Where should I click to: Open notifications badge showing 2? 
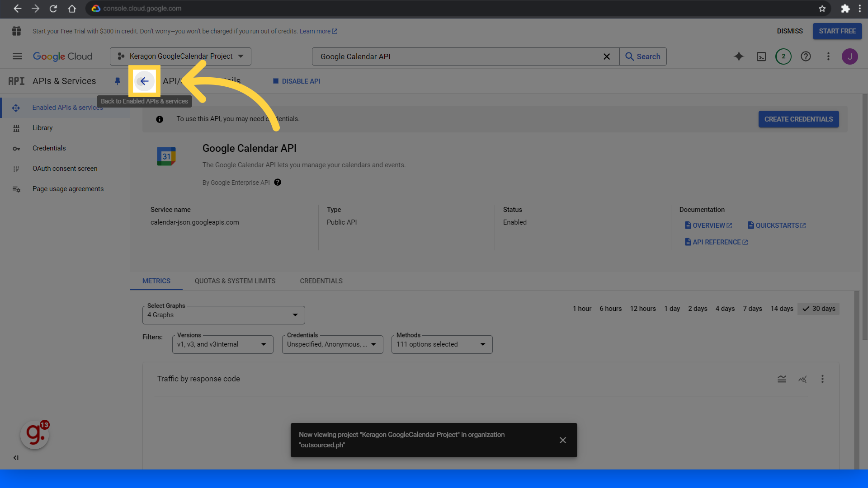[x=783, y=56]
